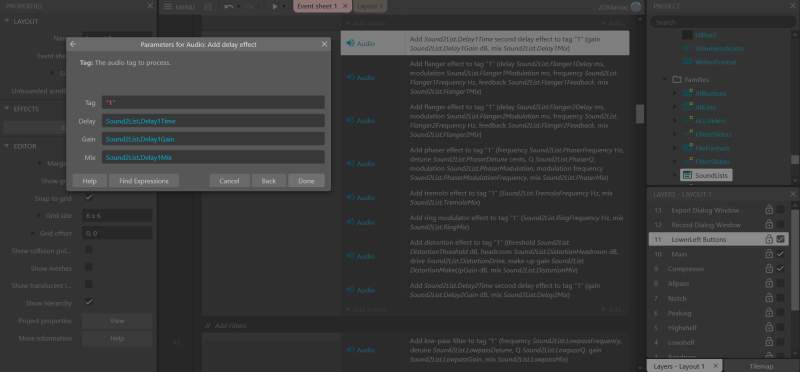Image resolution: width=800 pixels, height=372 pixels.
Task: Click the Done button
Action: [307, 181]
